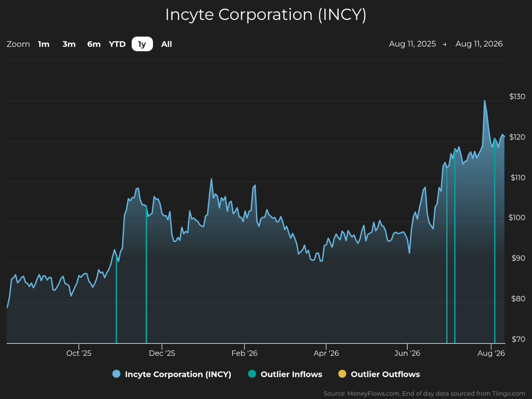Switch zoom to YTD

(x=117, y=44)
